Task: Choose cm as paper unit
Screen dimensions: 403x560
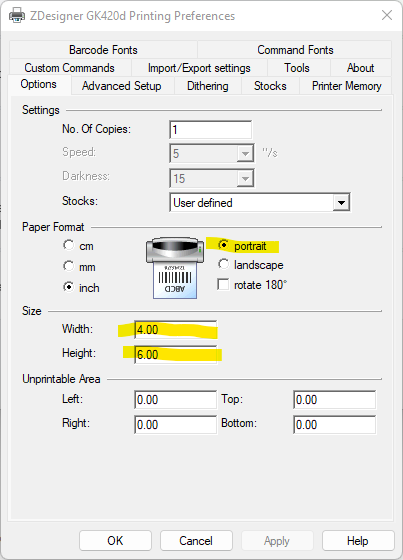Action: 69,246
